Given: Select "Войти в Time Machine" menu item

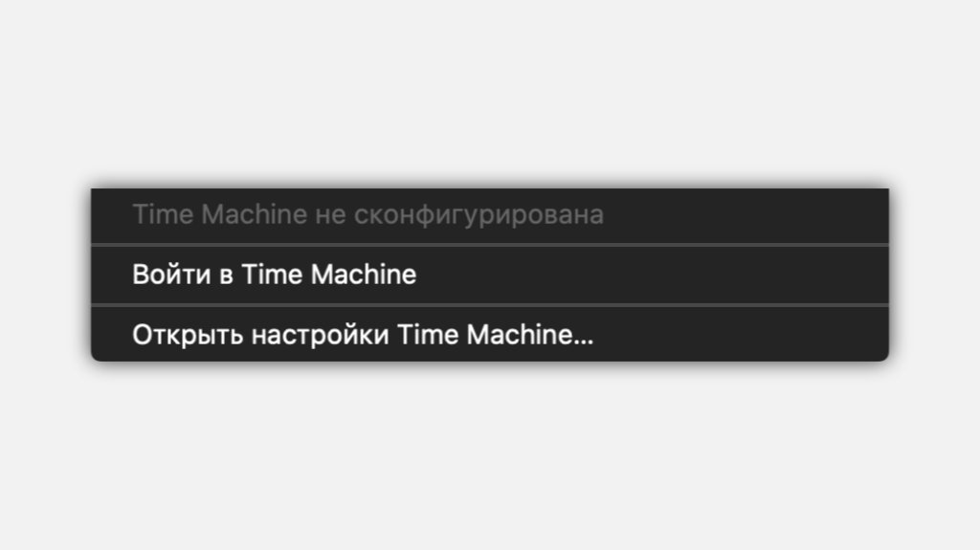Looking at the screenshot, I should pos(275,275).
